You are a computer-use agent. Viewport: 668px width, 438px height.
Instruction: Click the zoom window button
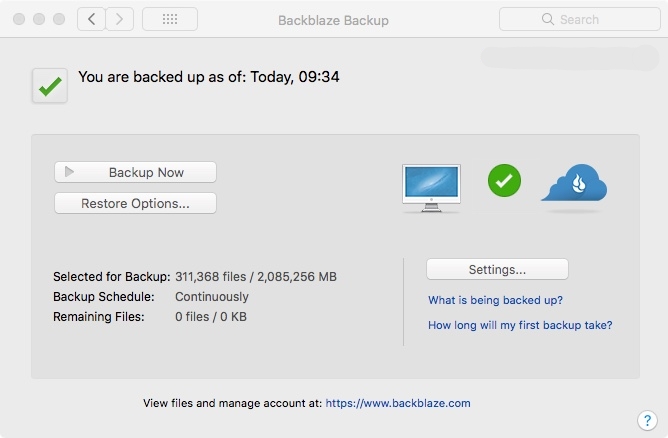59,19
